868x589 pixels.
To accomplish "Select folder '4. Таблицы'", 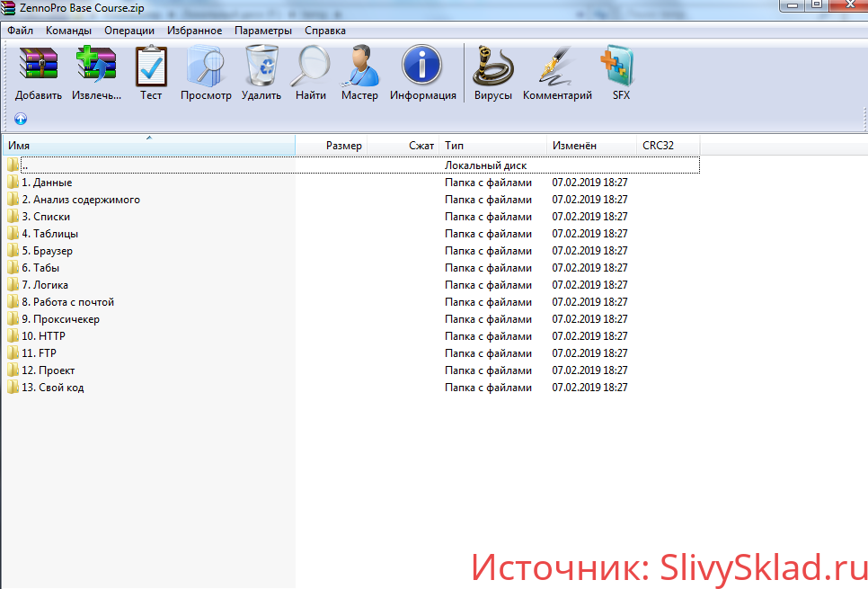I will 49,234.
